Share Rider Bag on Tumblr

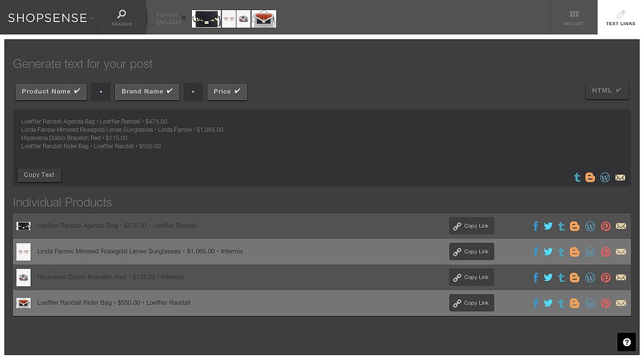[561, 303]
